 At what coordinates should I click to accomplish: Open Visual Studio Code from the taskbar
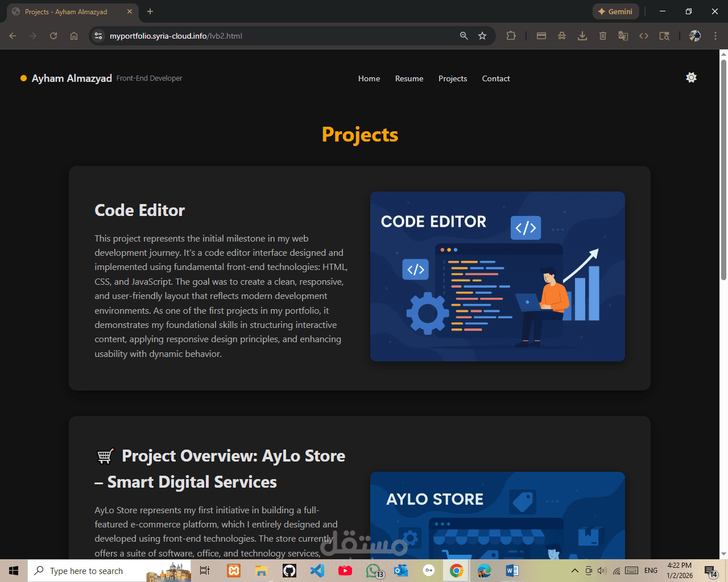(x=317, y=571)
